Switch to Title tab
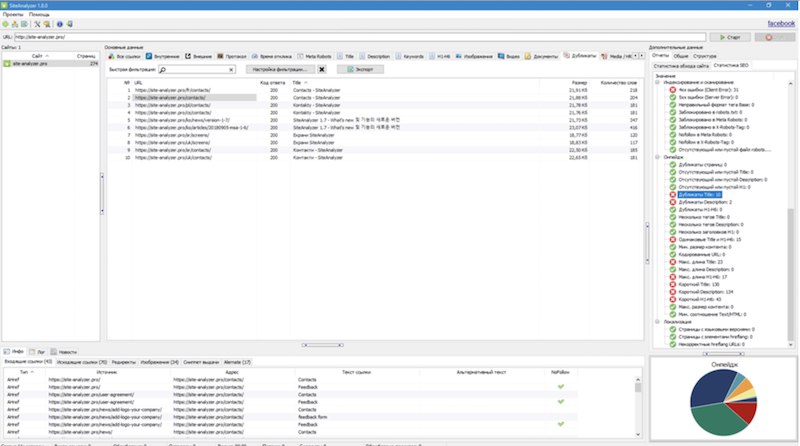Screen dimensions: 800x446 pos(345,56)
